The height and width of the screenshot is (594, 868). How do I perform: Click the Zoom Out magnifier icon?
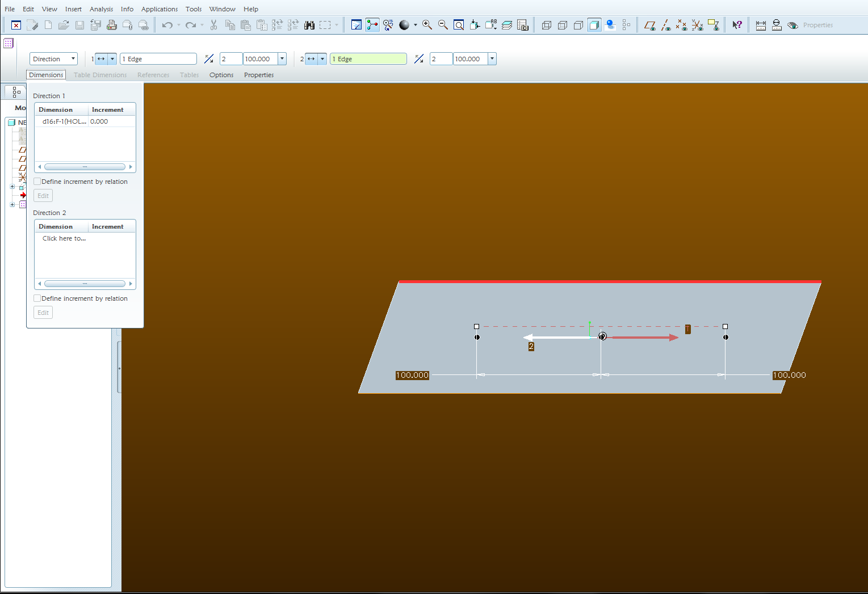tap(443, 25)
